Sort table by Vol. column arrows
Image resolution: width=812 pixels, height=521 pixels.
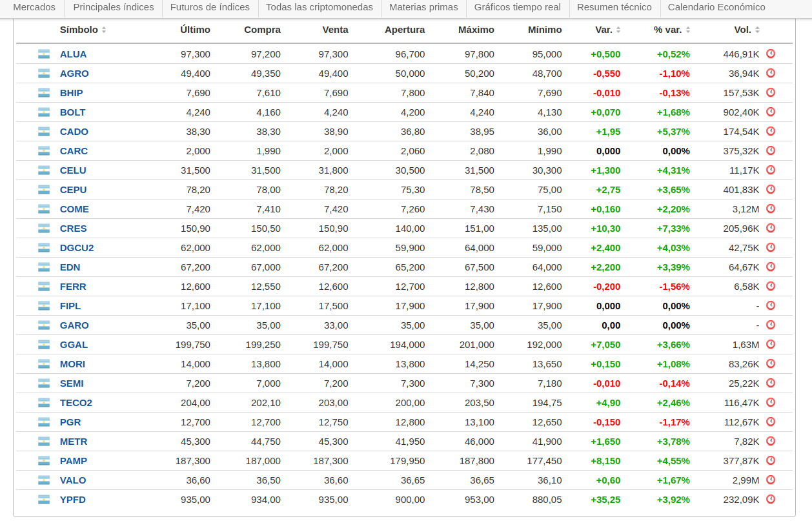[x=757, y=30]
